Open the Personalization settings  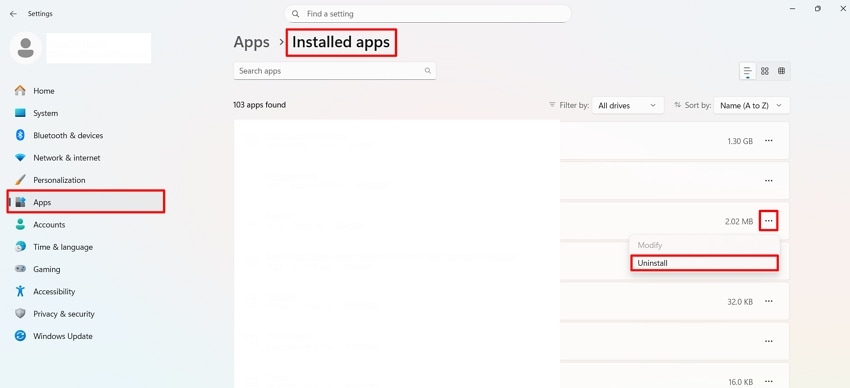tap(86, 180)
